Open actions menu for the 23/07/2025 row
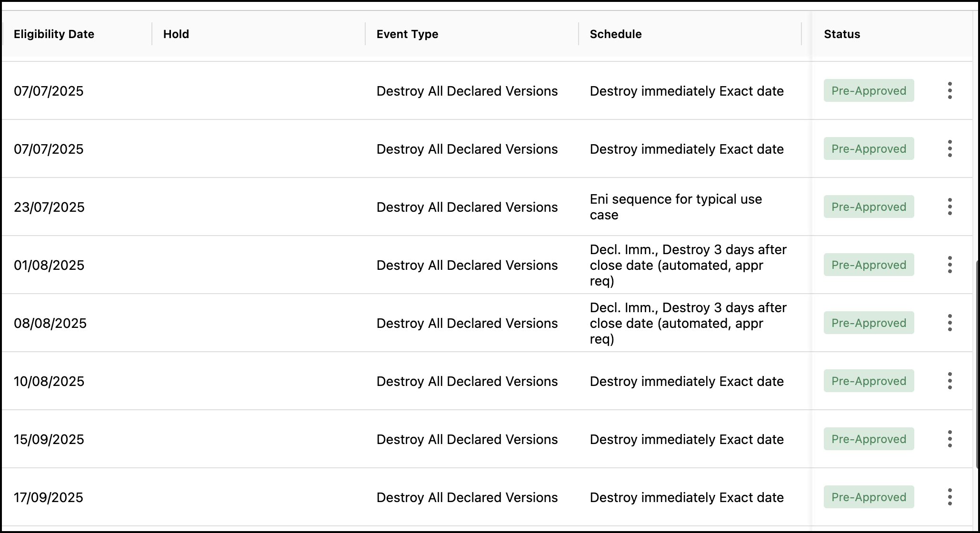 click(950, 207)
